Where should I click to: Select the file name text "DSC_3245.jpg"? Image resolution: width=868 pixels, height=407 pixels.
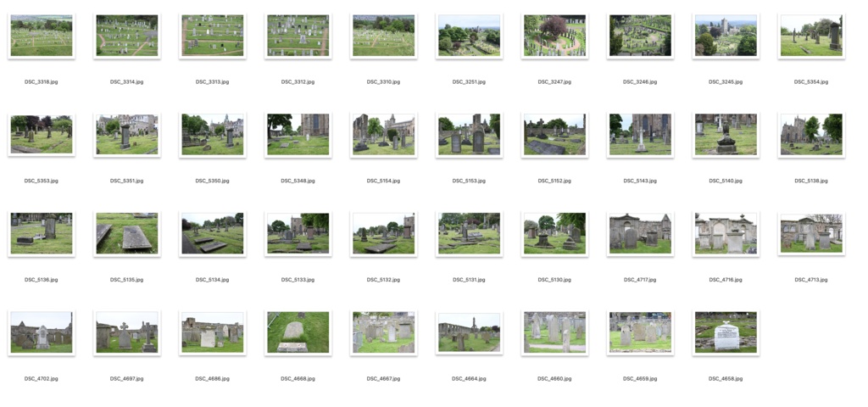[726, 82]
